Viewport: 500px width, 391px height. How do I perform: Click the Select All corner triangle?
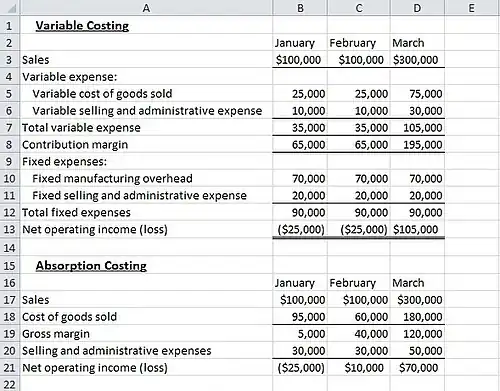coord(10,7)
